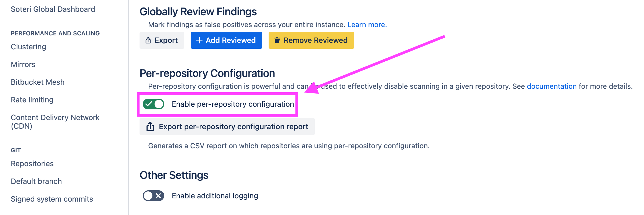
Task: Open the Learn more link
Action: point(367,25)
